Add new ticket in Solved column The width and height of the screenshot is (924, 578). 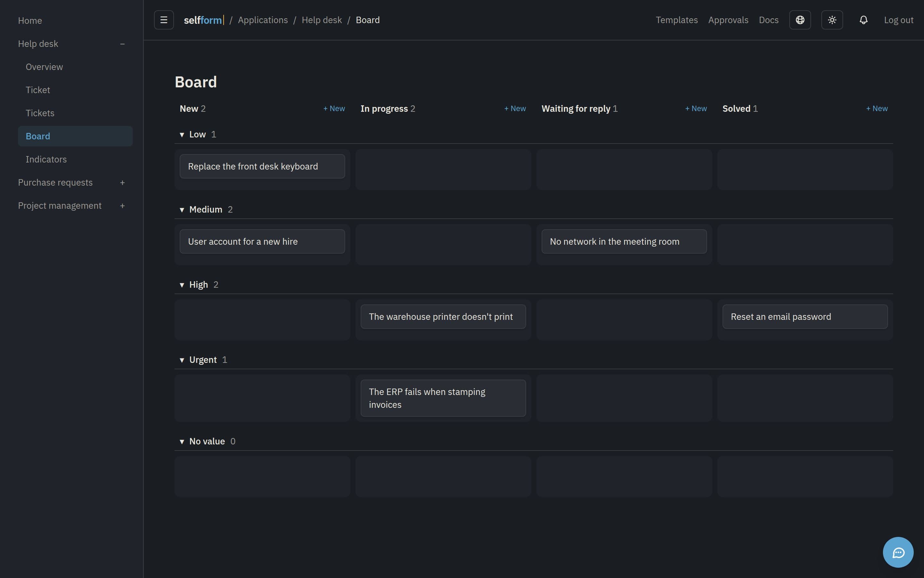(877, 109)
